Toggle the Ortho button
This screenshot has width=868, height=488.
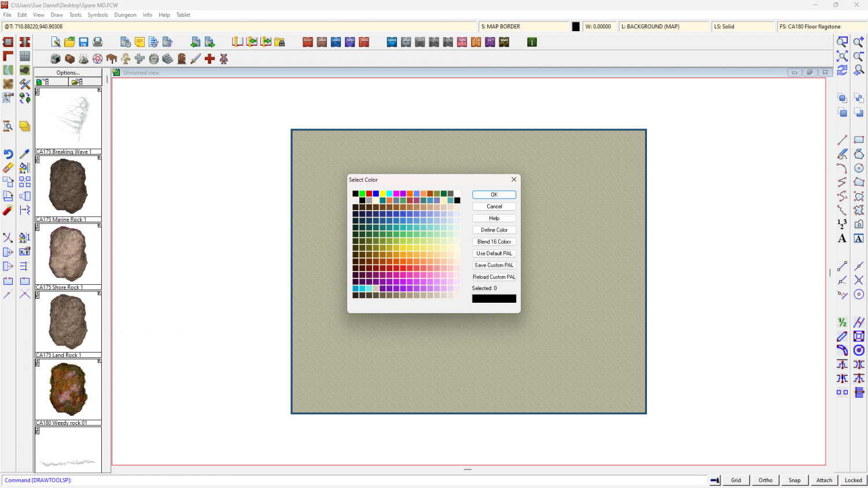[x=766, y=480]
